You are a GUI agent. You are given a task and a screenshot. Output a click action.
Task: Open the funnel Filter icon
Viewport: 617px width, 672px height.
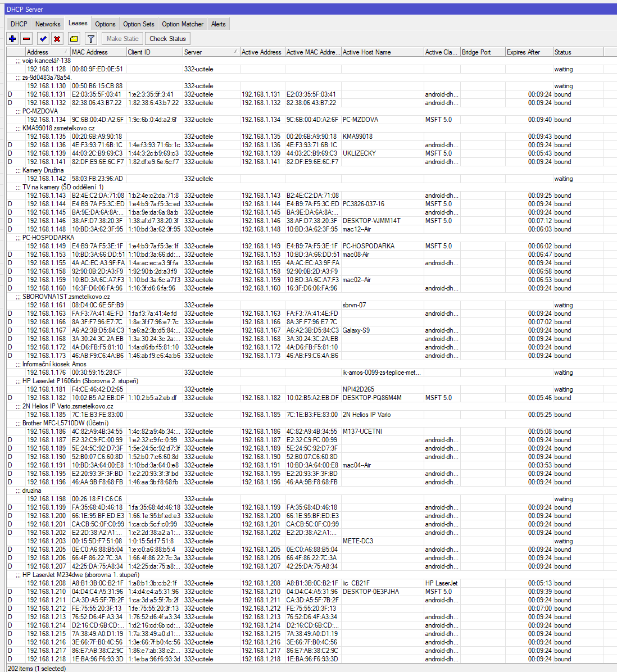[x=90, y=39]
